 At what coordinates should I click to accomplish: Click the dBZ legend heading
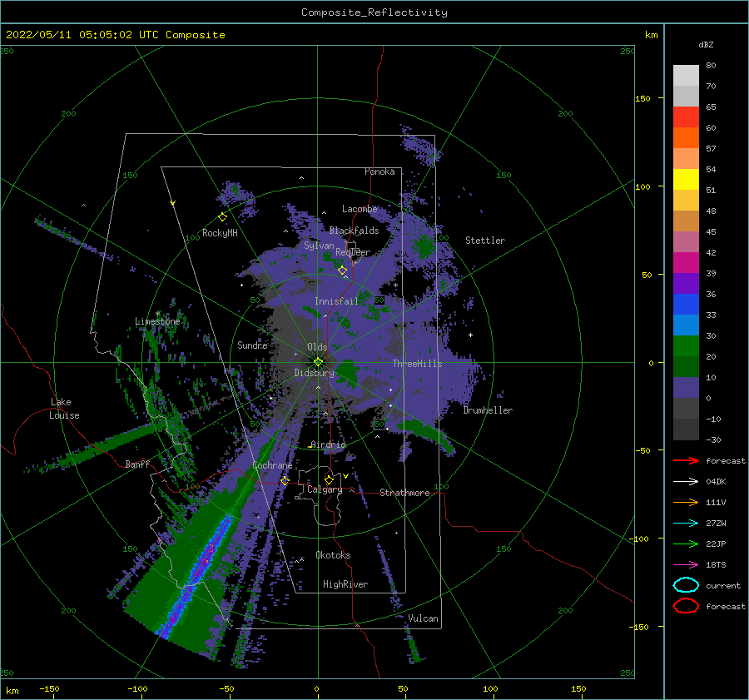pos(706,44)
